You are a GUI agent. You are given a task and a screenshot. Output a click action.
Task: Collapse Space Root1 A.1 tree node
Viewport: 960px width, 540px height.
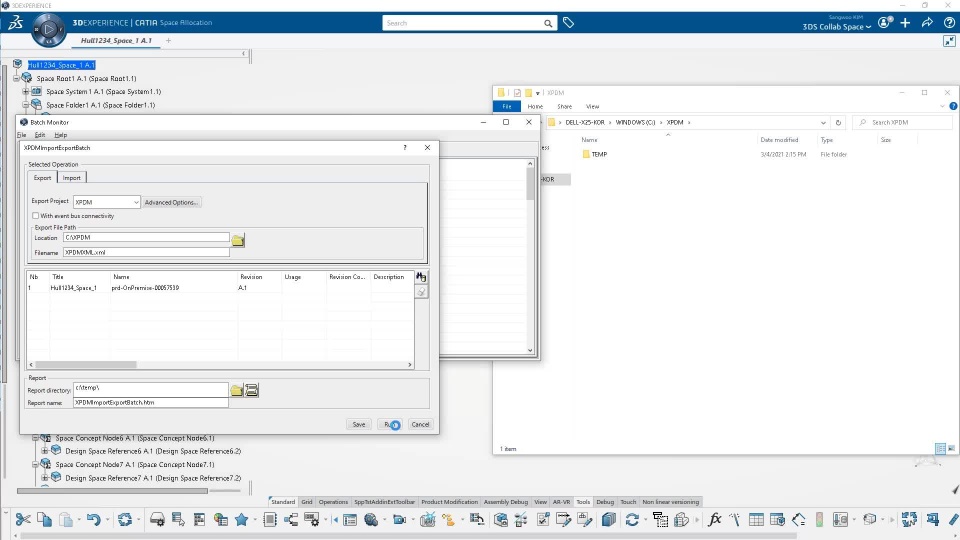17,78
